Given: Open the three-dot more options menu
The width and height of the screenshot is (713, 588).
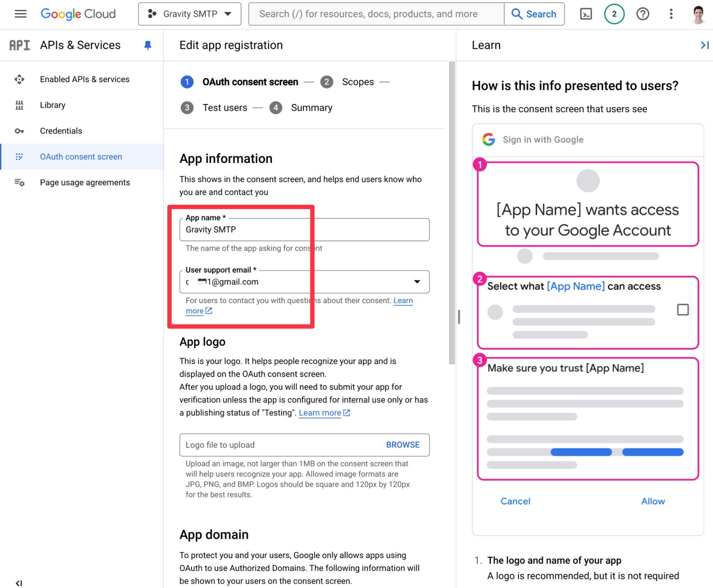Looking at the screenshot, I should click(x=671, y=14).
